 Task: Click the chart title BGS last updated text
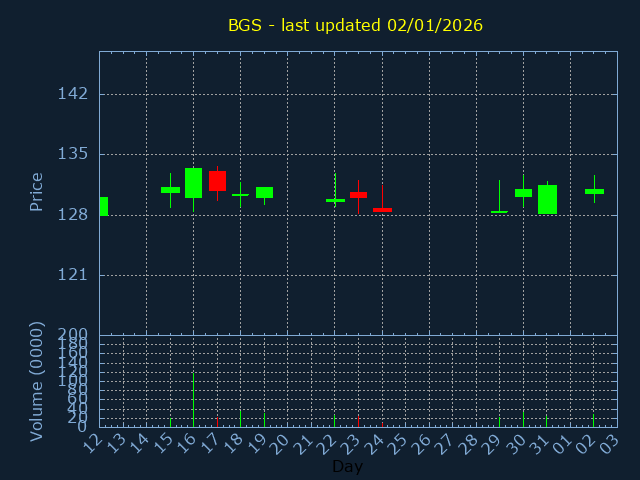pos(355,25)
